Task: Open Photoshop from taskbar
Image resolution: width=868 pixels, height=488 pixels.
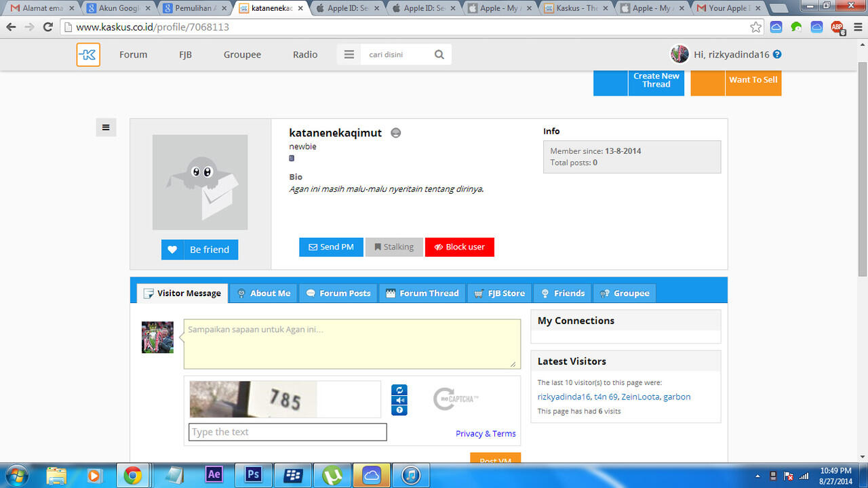Action: tap(254, 475)
